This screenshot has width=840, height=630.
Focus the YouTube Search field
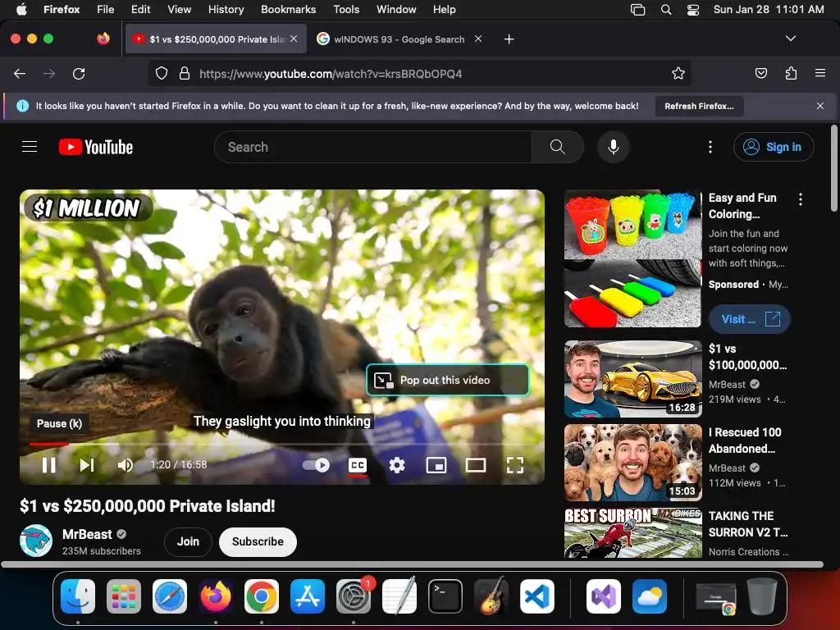point(373,147)
